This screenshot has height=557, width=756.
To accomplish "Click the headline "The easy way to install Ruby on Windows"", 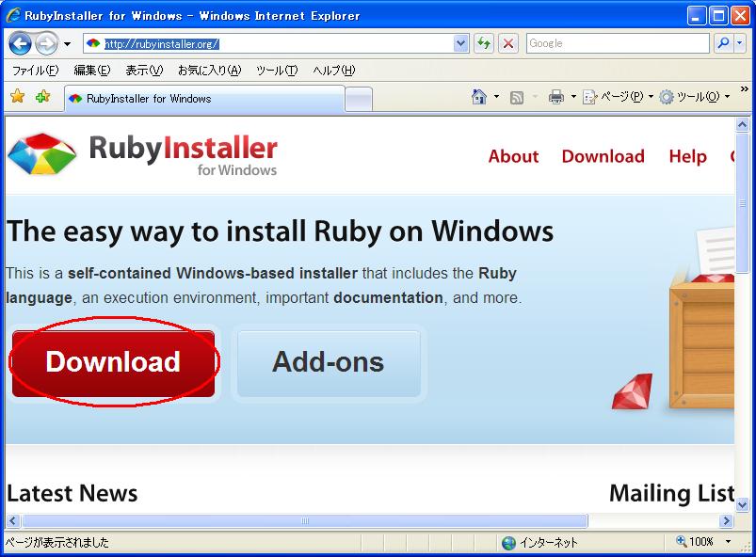I will coord(281,231).
